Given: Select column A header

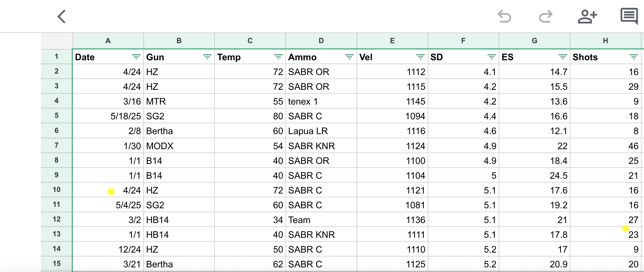Looking at the screenshot, I should [108, 41].
